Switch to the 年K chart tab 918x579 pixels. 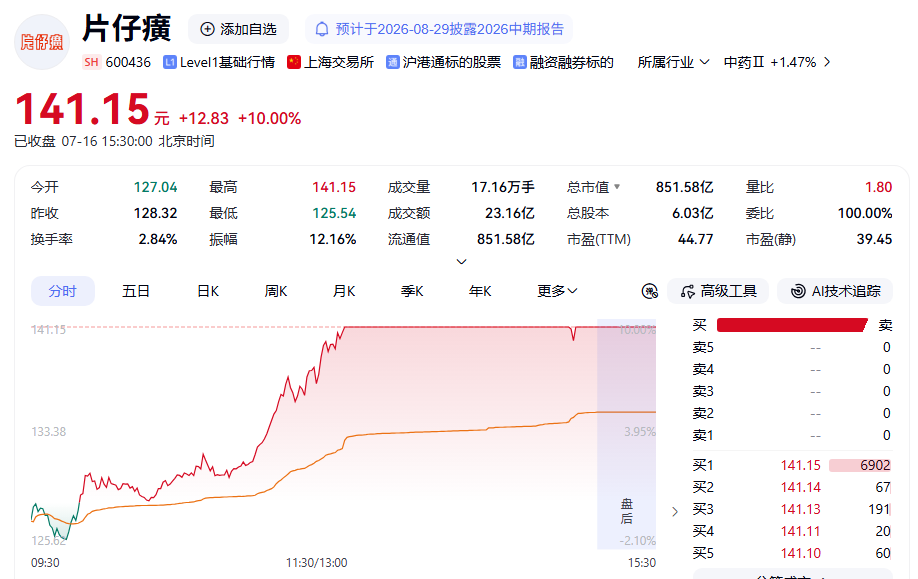(x=480, y=291)
